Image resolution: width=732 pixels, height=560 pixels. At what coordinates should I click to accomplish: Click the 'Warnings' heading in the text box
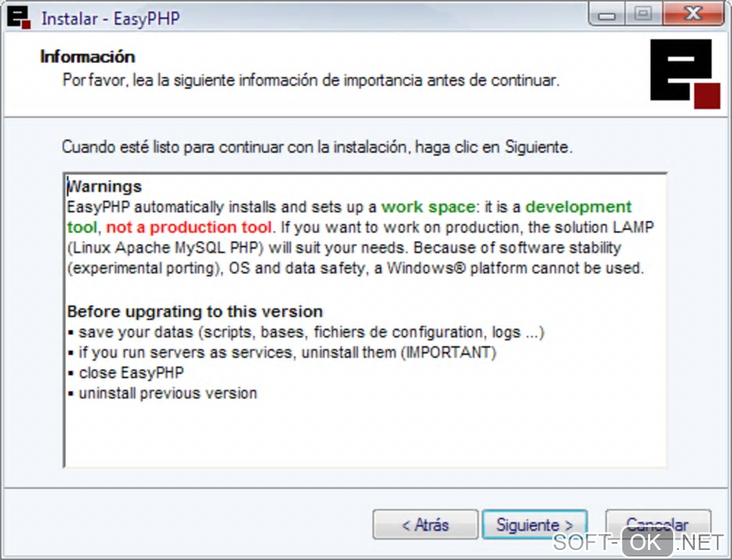click(x=105, y=186)
